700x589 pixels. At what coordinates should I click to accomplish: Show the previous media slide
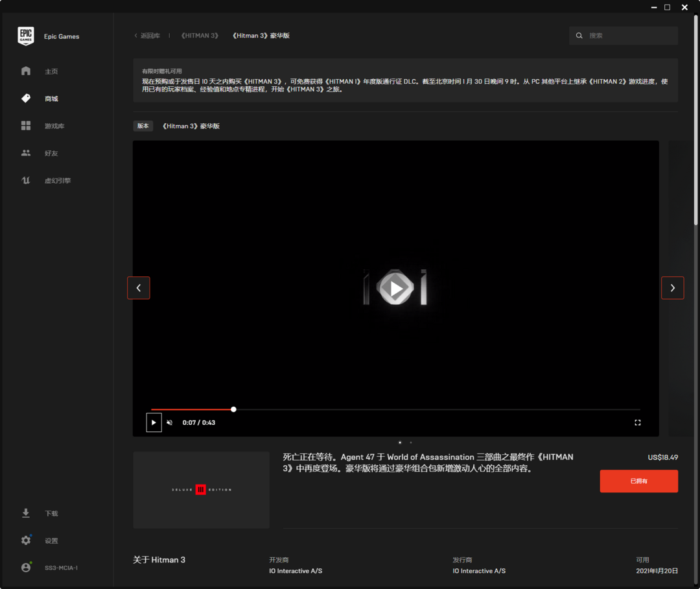point(139,288)
